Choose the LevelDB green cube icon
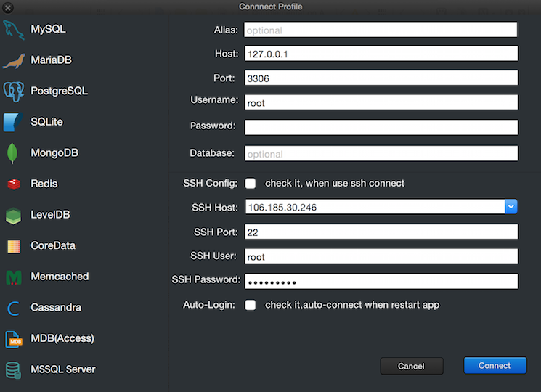Image resolution: width=541 pixels, height=392 pixels. point(14,216)
